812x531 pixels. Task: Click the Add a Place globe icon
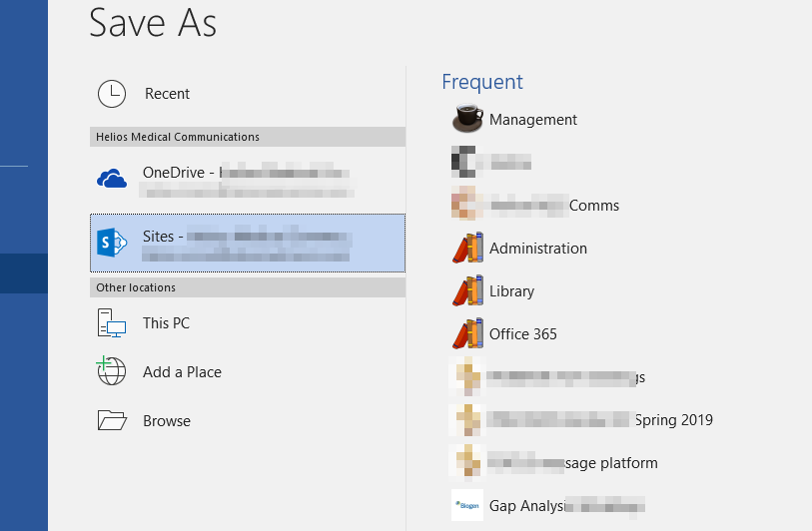point(112,371)
